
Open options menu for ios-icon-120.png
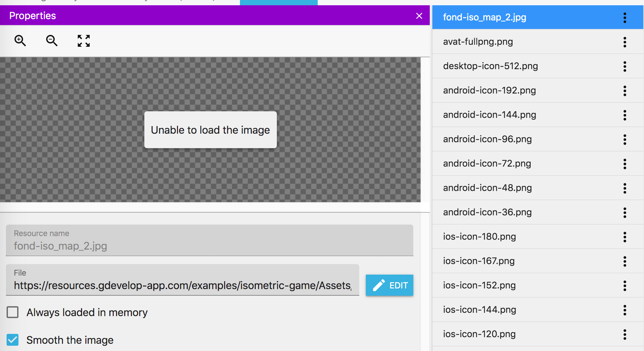(x=625, y=334)
